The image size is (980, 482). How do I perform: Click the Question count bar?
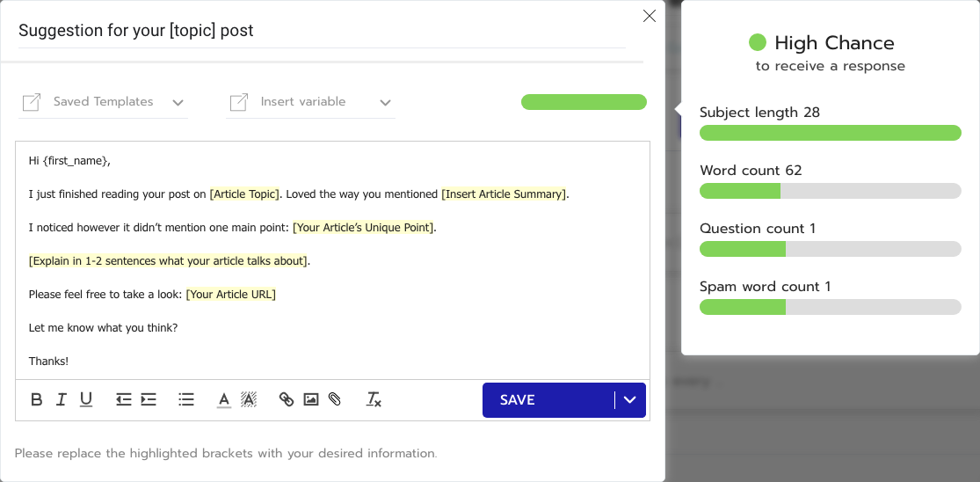pyautogui.click(x=830, y=249)
